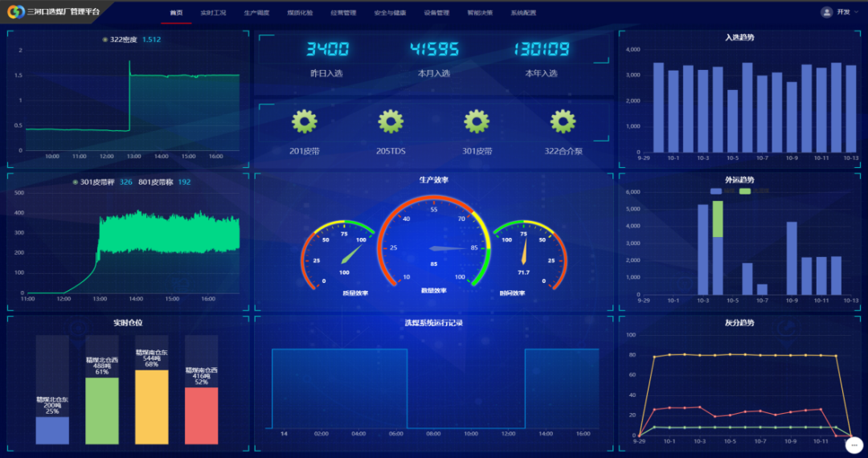Click the 昨日入选 value 3400

327,50
